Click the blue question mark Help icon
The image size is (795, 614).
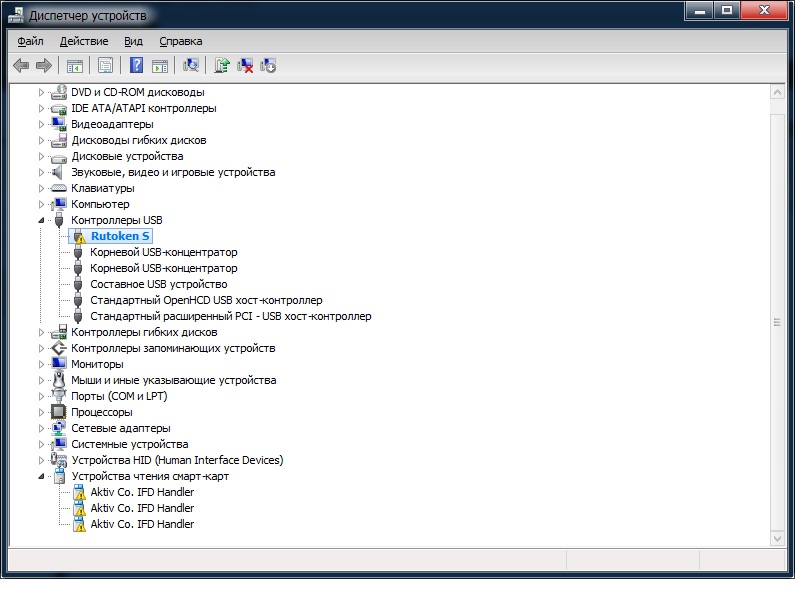pyautogui.click(x=137, y=66)
